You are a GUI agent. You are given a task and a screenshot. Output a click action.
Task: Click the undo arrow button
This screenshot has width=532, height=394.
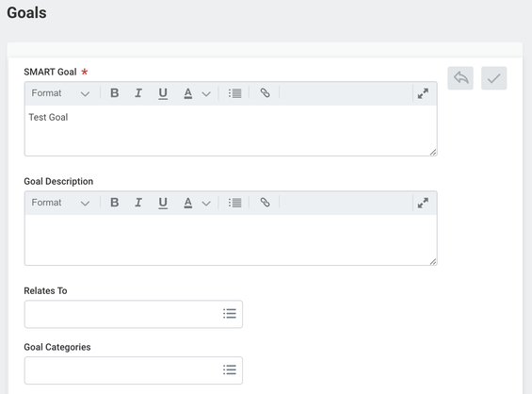(x=460, y=78)
